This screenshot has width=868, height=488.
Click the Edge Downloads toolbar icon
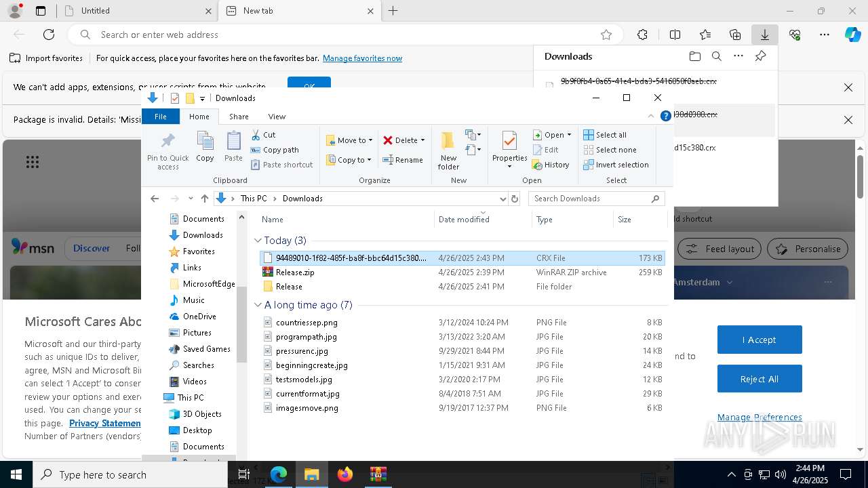point(764,35)
